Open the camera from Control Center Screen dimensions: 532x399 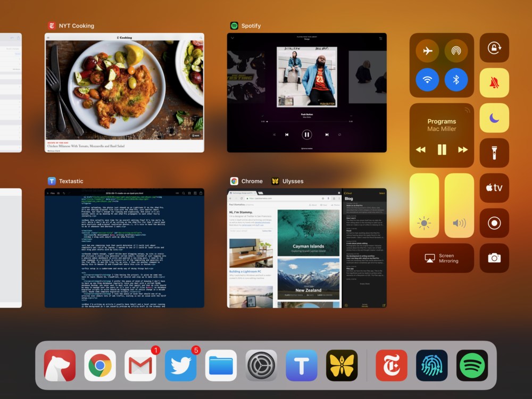494,258
